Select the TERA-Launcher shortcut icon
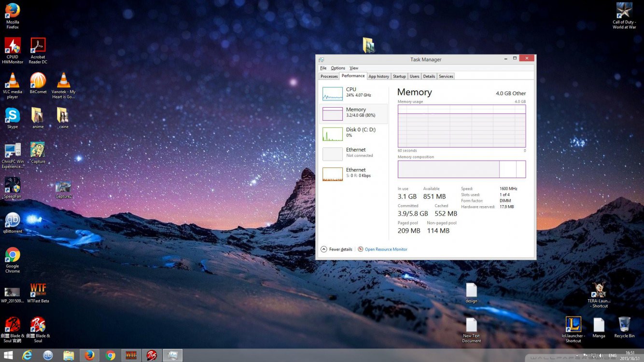This screenshot has height=362, width=644. coord(599,294)
